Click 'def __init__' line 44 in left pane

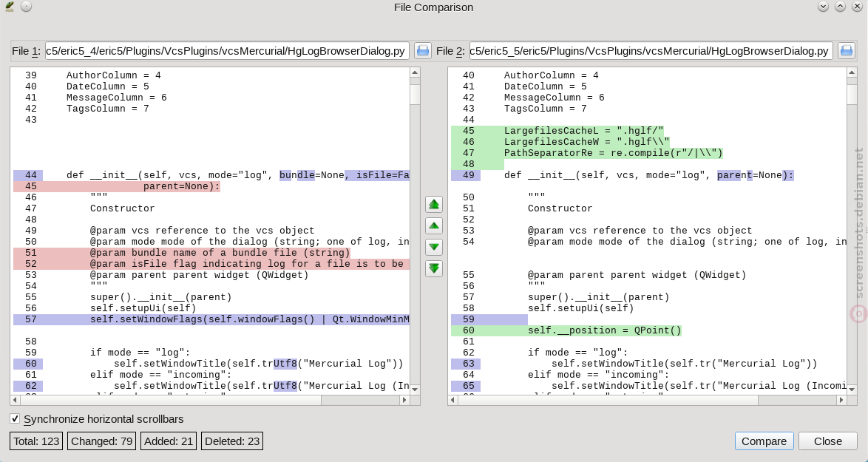pyautogui.click(x=238, y=175)
